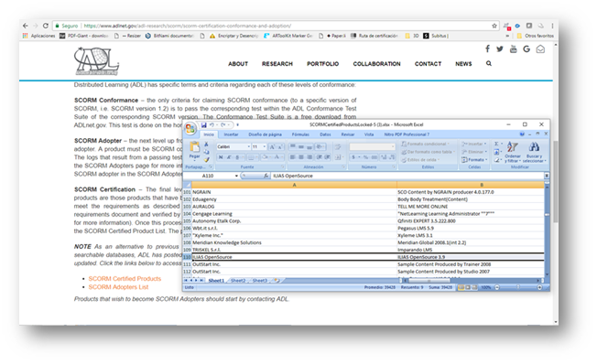Switch to Sheet2 worksheet tab
This screenshot has width=597, height=364.
(238, 281)
